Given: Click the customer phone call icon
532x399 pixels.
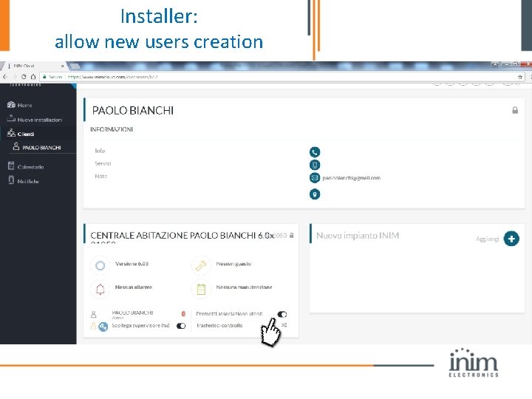Looking at the screenshot, I should (315, 152).
